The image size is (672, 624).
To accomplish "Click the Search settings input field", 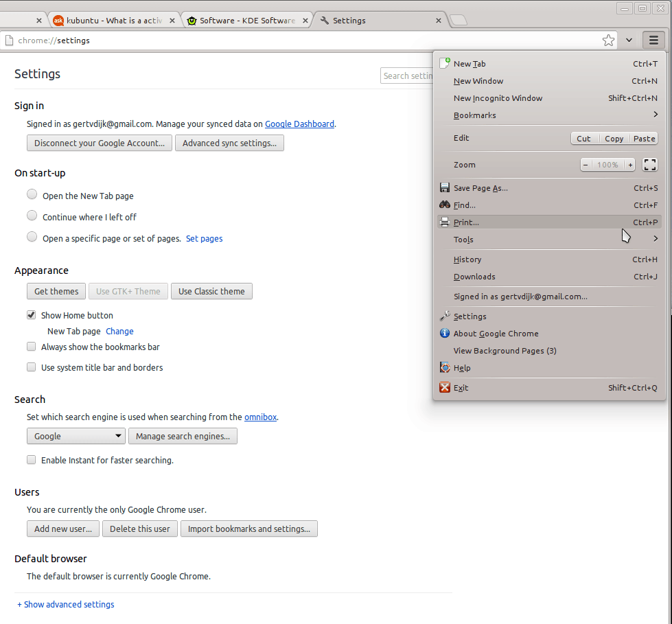I will 407,76.
